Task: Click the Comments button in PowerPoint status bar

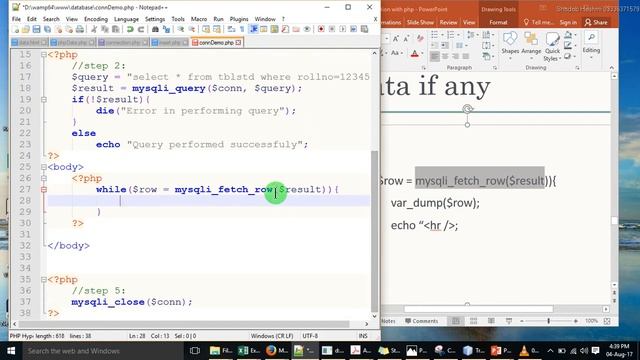Action: (x=421, y=321)
